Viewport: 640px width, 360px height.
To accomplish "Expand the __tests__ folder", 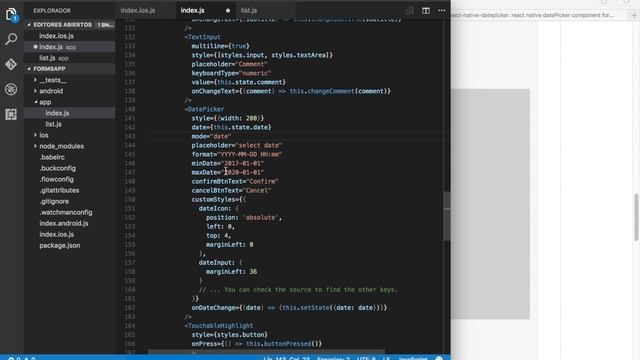I will 53,80.
